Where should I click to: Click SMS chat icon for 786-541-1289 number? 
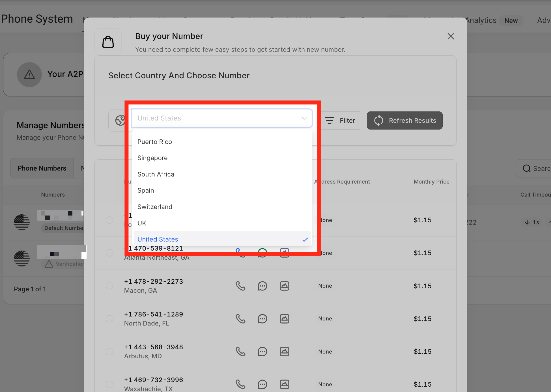pos(262,319)
